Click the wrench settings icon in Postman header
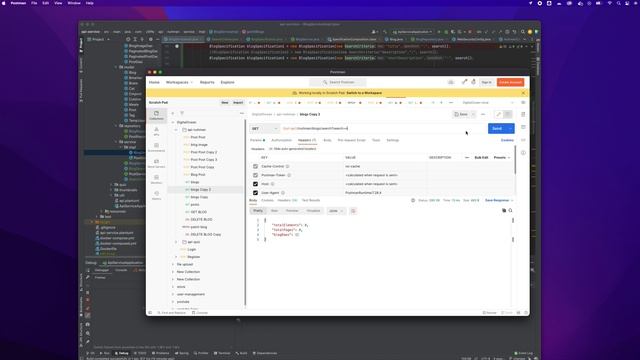Viewport: 640px width, 360px height. coord(464,82)
